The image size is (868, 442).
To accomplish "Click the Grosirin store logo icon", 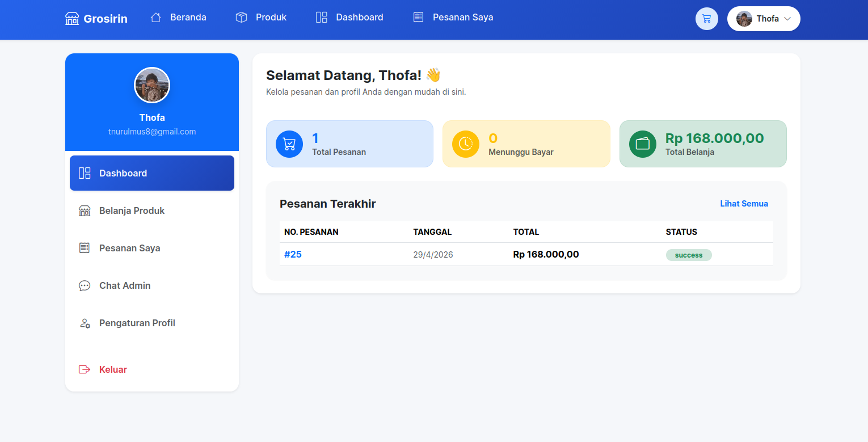I will click(x=72, y=18).
